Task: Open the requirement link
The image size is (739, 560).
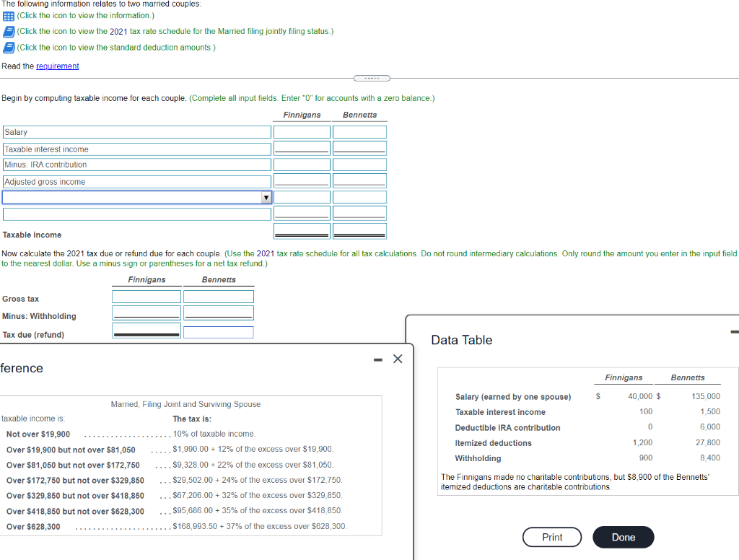Action: [x=58, y=66]
